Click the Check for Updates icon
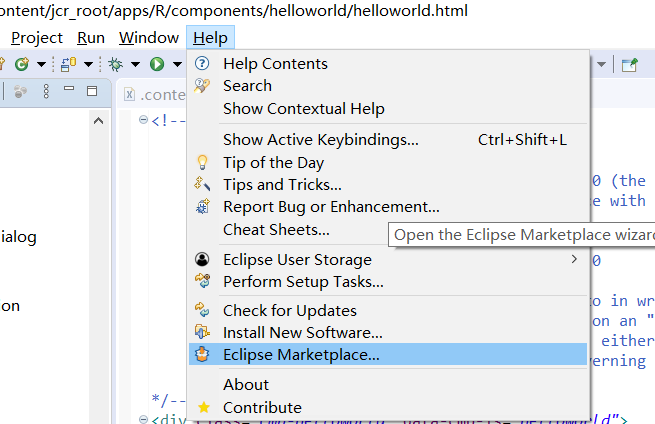Viewport: 655px width, 424px height. click(202, 310)
